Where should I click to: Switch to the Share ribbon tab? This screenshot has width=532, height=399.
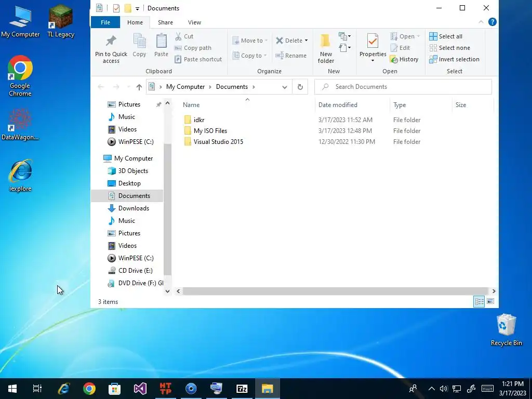click(x=165, y=22)
